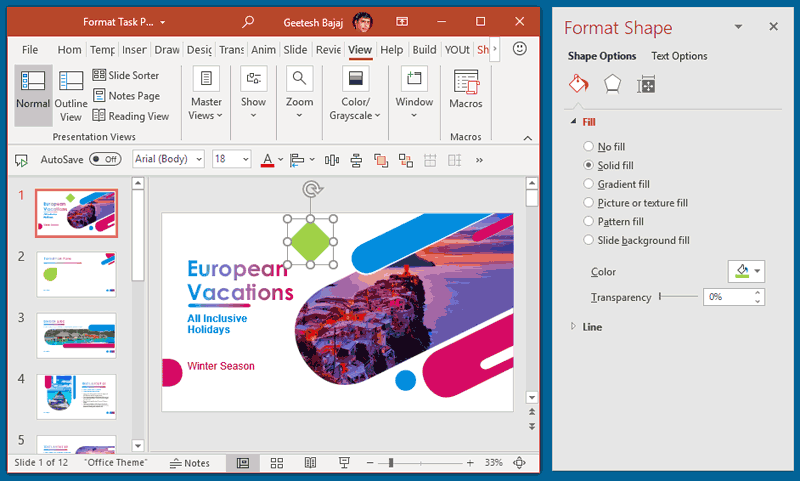Collapse the ribbon arrow

(x=528, y=138)
